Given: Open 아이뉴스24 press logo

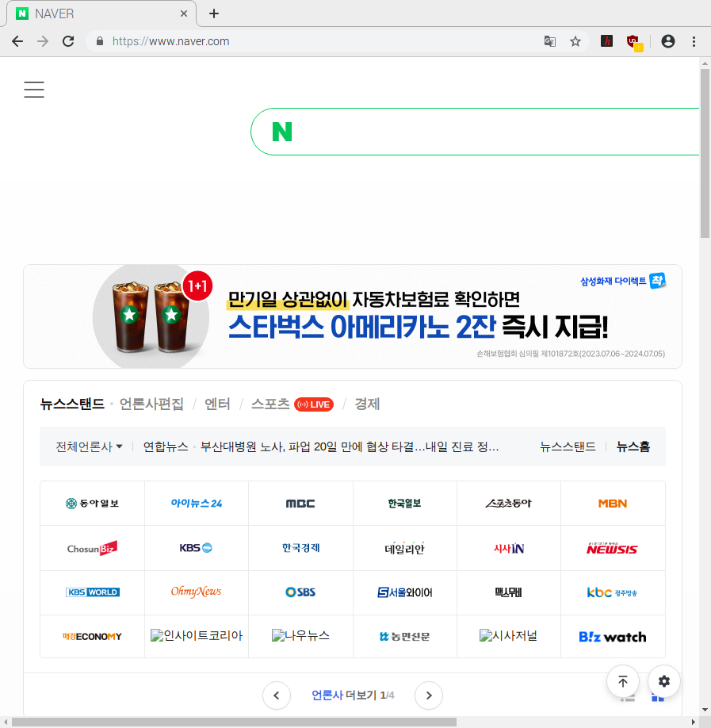Looking at the screenshot, I should (x=197, y=504).
